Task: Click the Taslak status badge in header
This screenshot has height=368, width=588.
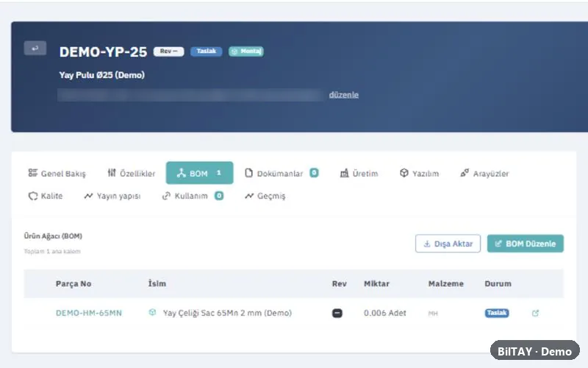Action: pyautogui.click(x=206, y=52)
